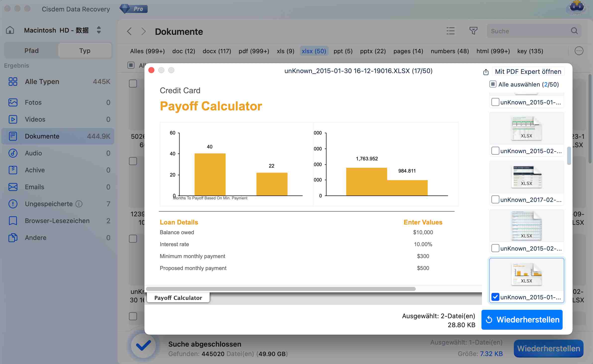The image size is (593, 364).
Task: Toggle the Alle auswählen checkbox
Action: pyautogui.click(x=493, y=84)
